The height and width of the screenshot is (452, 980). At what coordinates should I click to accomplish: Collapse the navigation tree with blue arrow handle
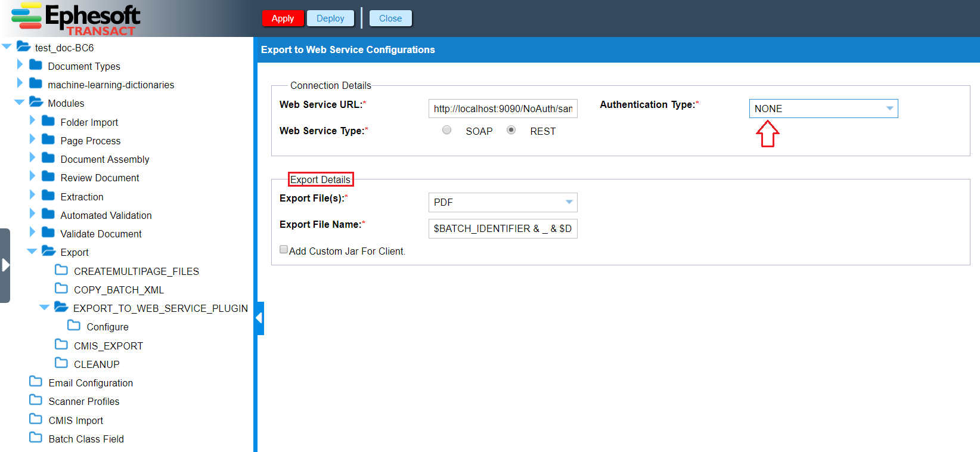[x=259, y=318]
